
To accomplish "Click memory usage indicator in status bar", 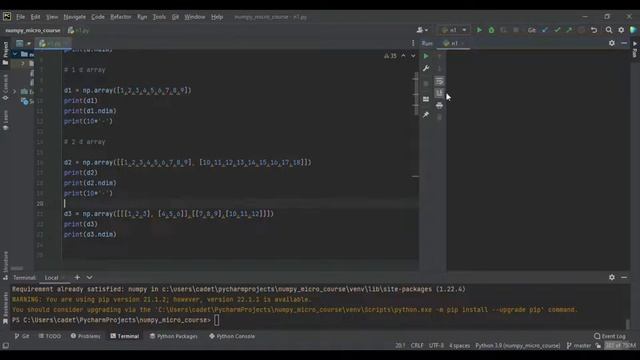I will point(620,345).
